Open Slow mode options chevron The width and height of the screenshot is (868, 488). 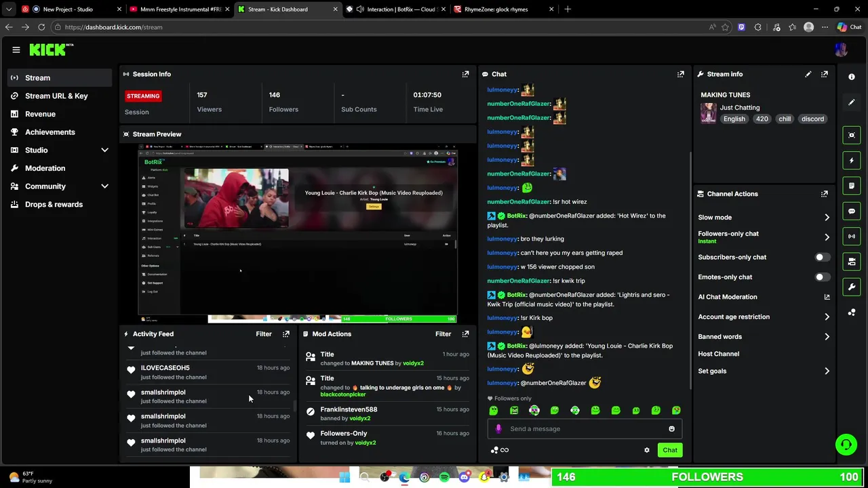[x=827, y=218]
